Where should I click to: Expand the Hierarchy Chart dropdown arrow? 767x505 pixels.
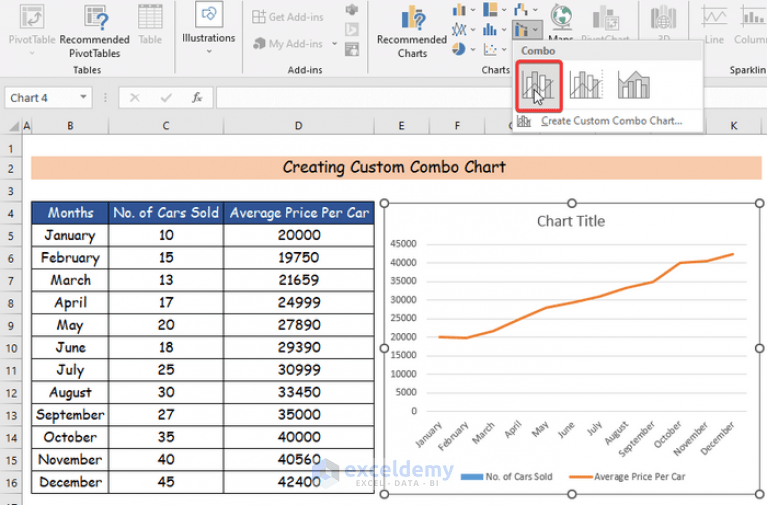(x=504, y=10)
